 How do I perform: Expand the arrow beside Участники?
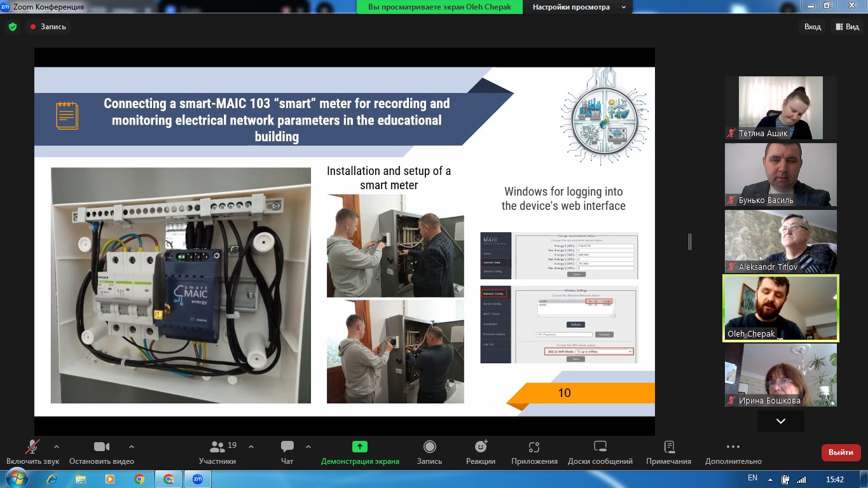[251, 446]
